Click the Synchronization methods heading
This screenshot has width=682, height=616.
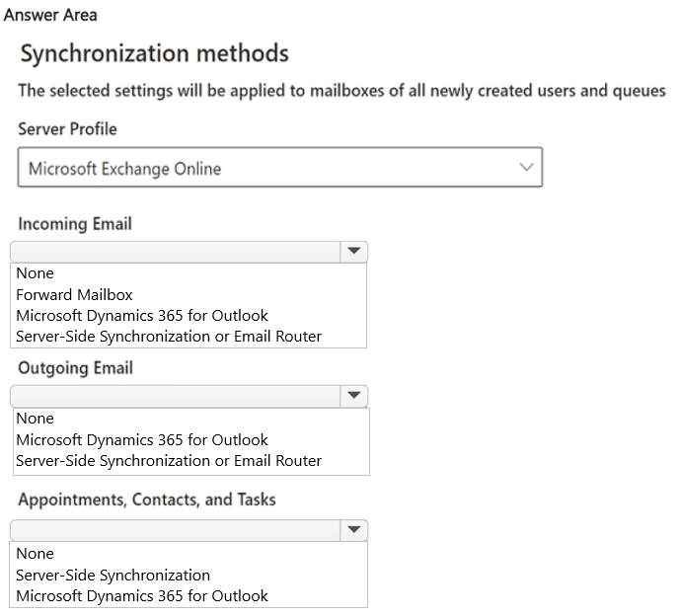coord(154,54)
